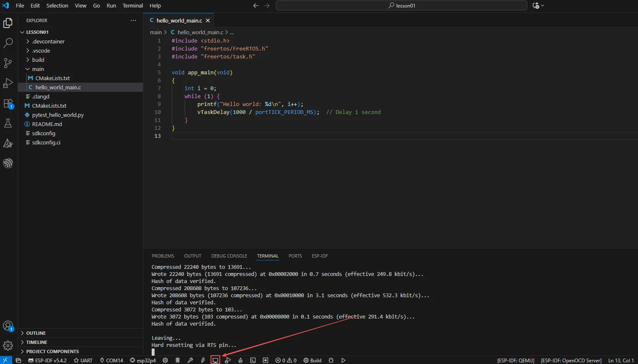Click the build project wrench icon
The width and height of the screenshot is (638, 364).
(x=190, y=360)
